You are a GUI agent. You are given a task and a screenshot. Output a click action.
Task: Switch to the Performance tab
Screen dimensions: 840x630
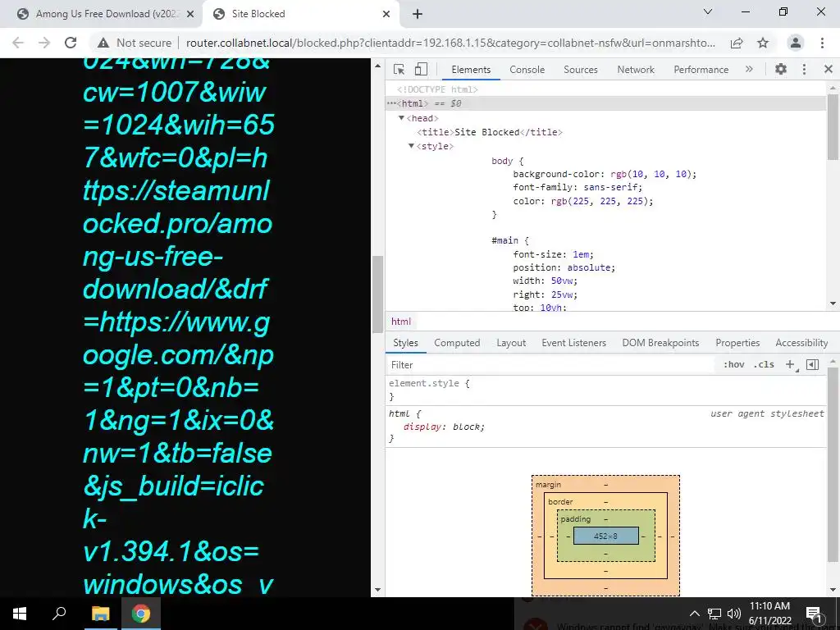tap(701, 70)
